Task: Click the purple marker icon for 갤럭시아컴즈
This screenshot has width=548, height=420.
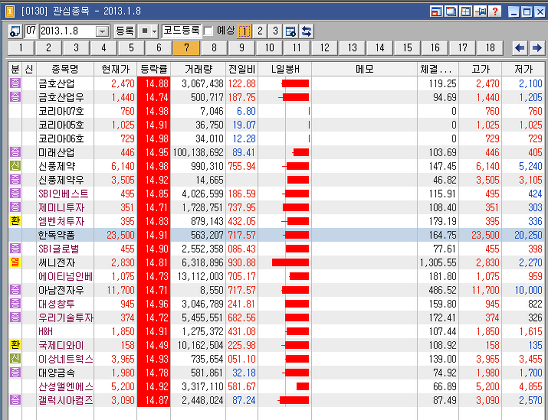Action: pos(15,400)
